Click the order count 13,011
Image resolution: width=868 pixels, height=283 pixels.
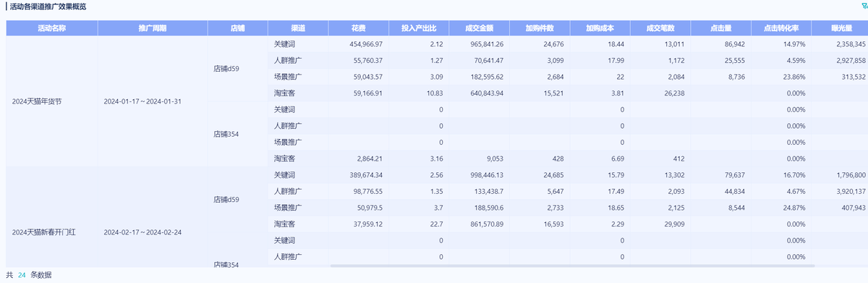click(673, 44)
